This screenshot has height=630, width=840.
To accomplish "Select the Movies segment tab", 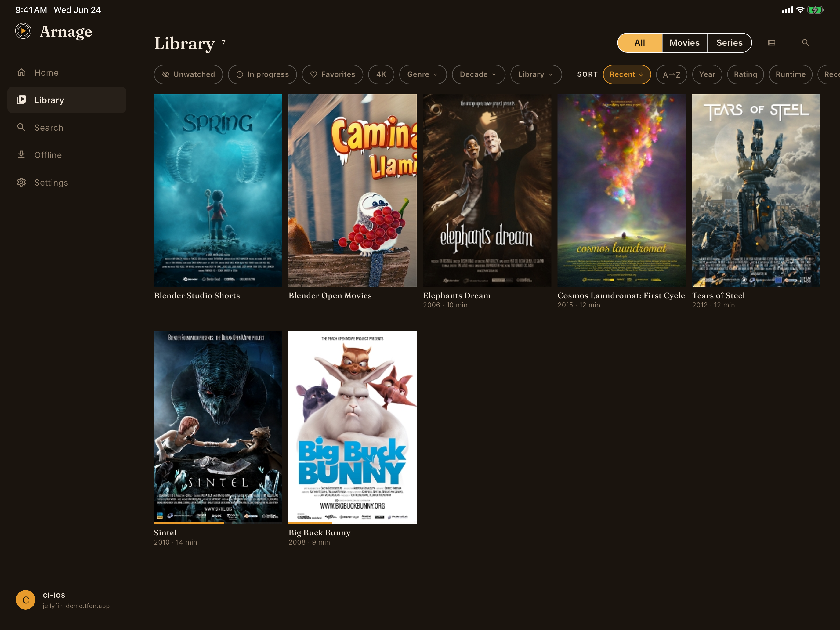I will [x=684, y=43].
